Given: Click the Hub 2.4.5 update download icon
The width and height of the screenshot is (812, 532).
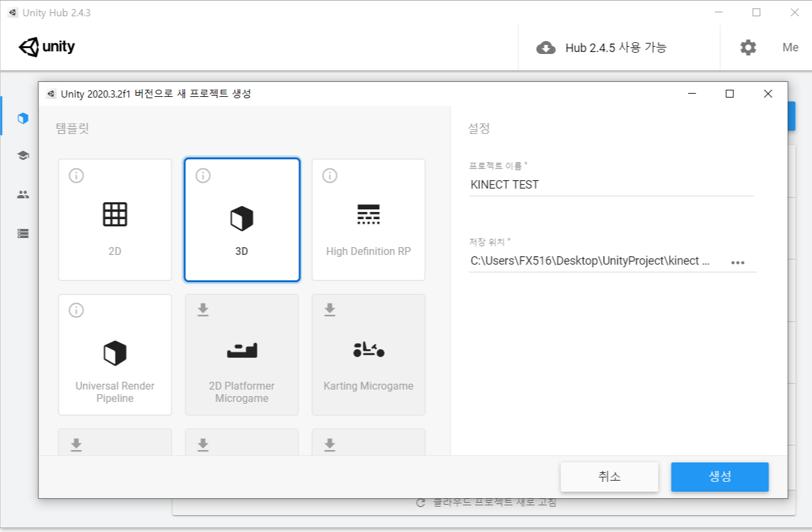Looking at the screenshot, I should (545, 47).
